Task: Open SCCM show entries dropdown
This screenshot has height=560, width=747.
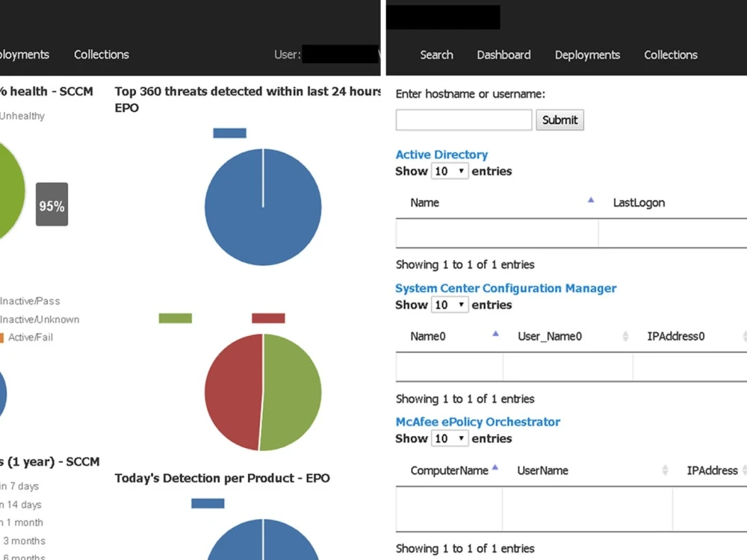Action: pos(449,305)
